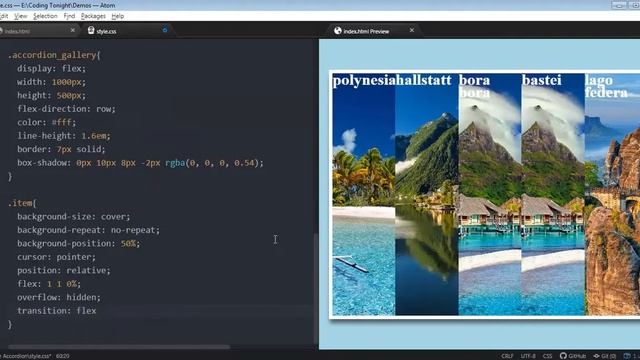Click the CSS grammar selector
Image resolution: width=640 pixels, height=360 pixels.
pos(547,356)
